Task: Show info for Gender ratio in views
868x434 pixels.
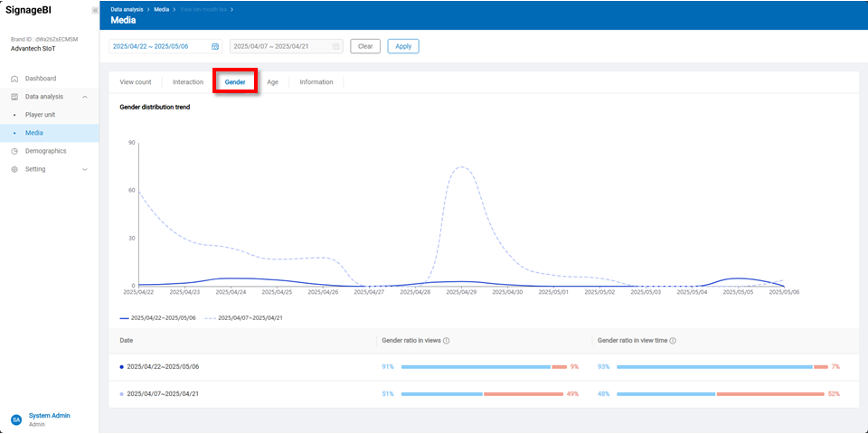Action: coord(448,341)
